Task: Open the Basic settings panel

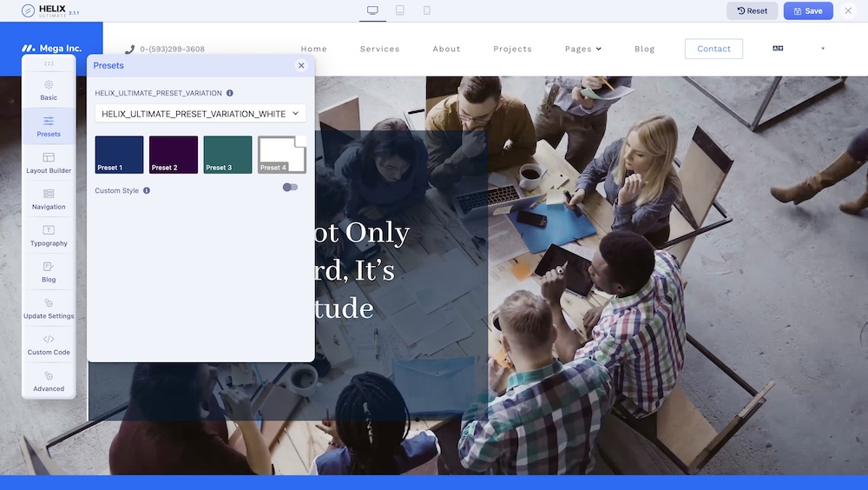Action: (49, 89)
